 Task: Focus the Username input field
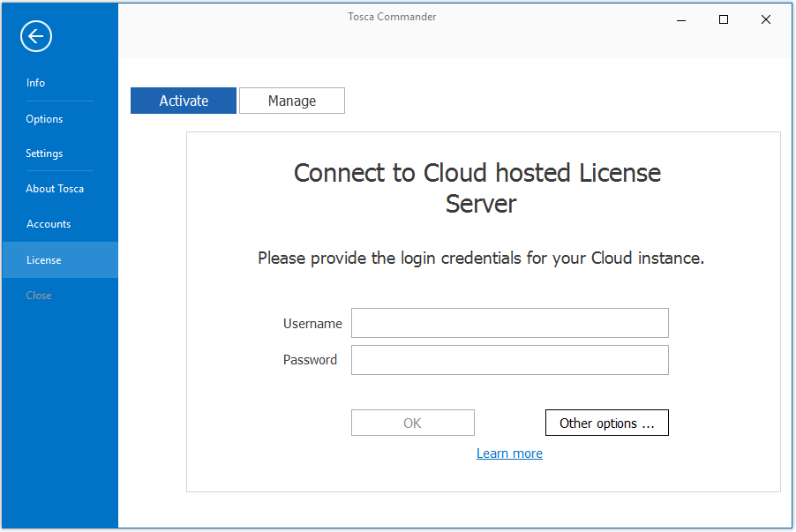(x=509, y=323)
